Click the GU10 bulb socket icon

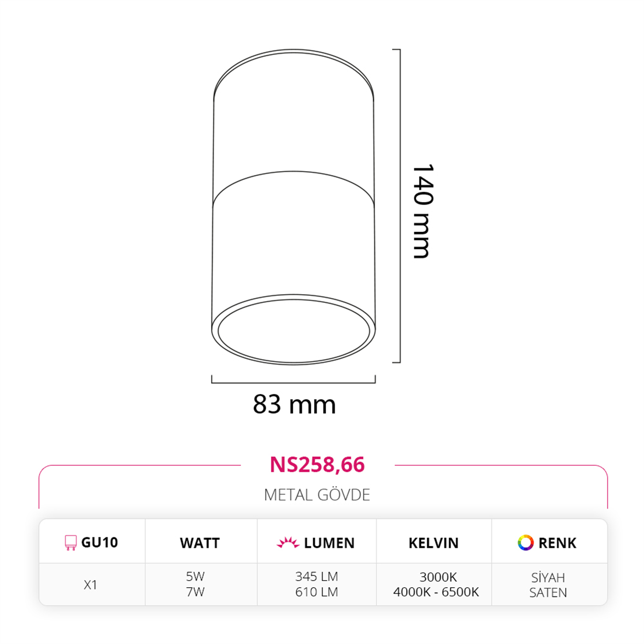click(x=71, y=542)
